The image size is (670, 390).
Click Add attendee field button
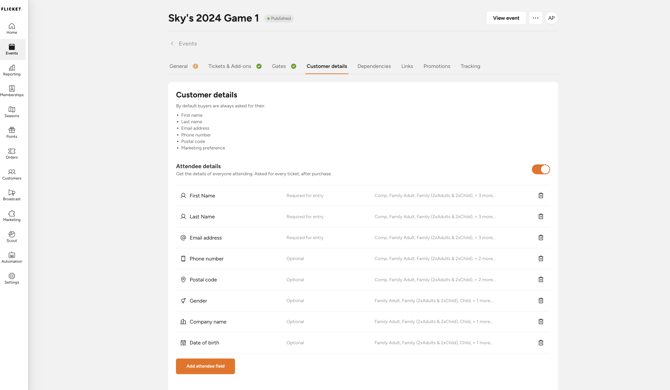(x=205, y=366)
